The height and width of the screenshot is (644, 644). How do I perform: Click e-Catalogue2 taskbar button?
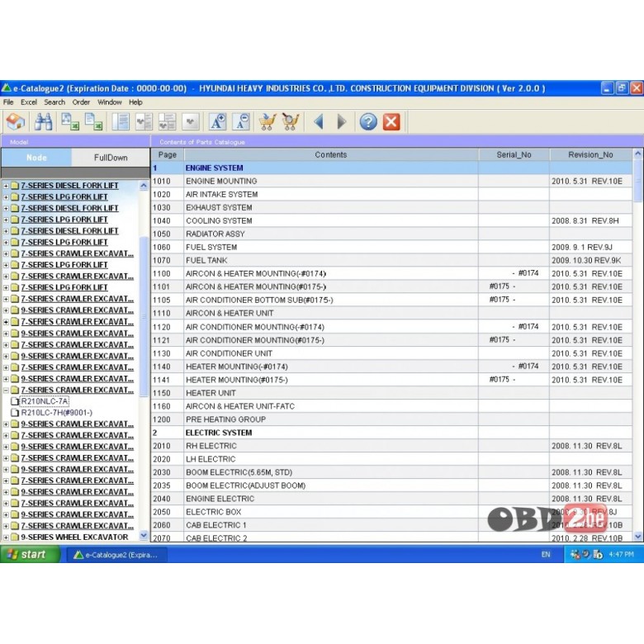pyautogui.click(x=116, y=555)
